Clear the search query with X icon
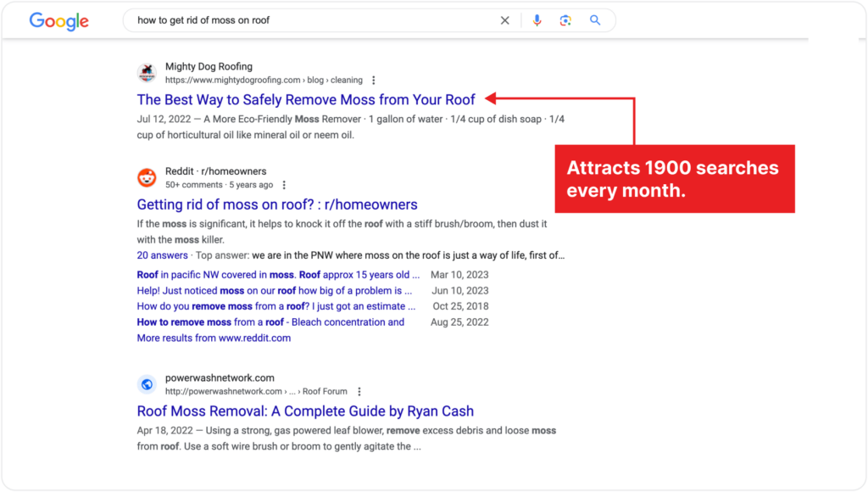The image size is (868, 492). click(x=505, y=20)
